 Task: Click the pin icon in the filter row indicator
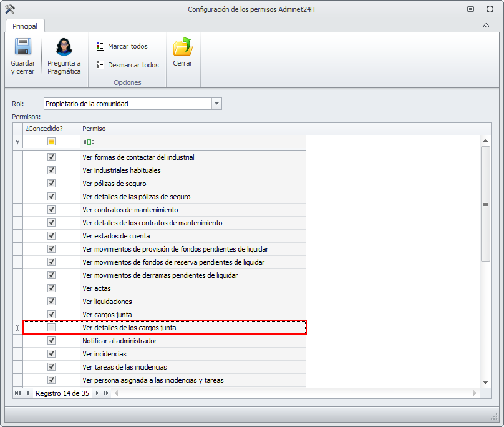click(x=17, y=142)
